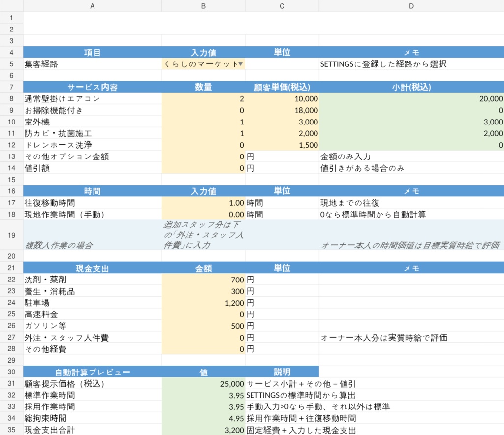This screenshot has width=504, height=435.
Task: Click unit price 10,000 cell
Action: pyautogui.click(x=282, y=98)
